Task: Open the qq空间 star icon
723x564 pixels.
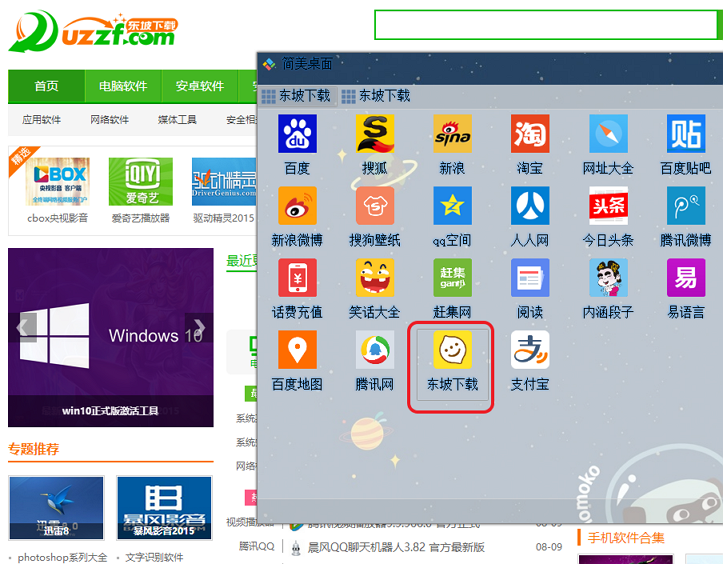Action: [x=452, y=206]
